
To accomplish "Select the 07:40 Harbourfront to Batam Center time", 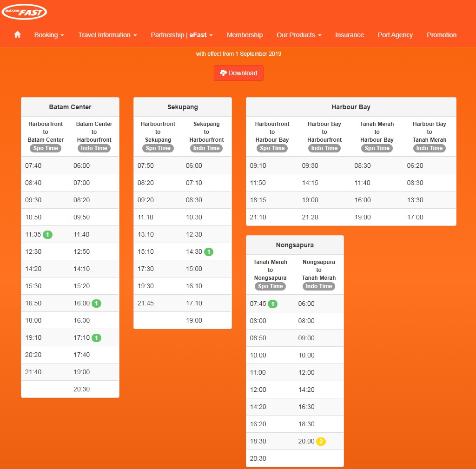I will [x=33, y=166].
